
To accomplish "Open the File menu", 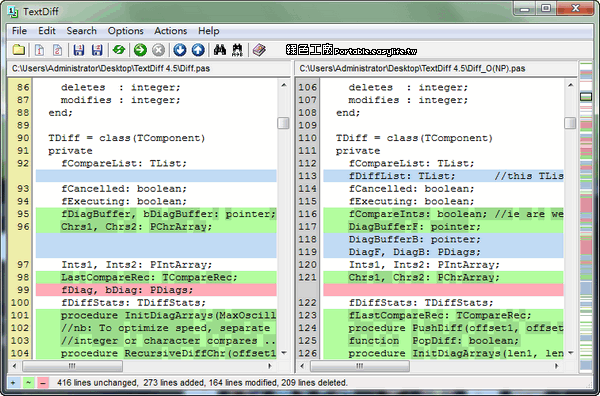I will pyautogui.click(x=20, y=31).
